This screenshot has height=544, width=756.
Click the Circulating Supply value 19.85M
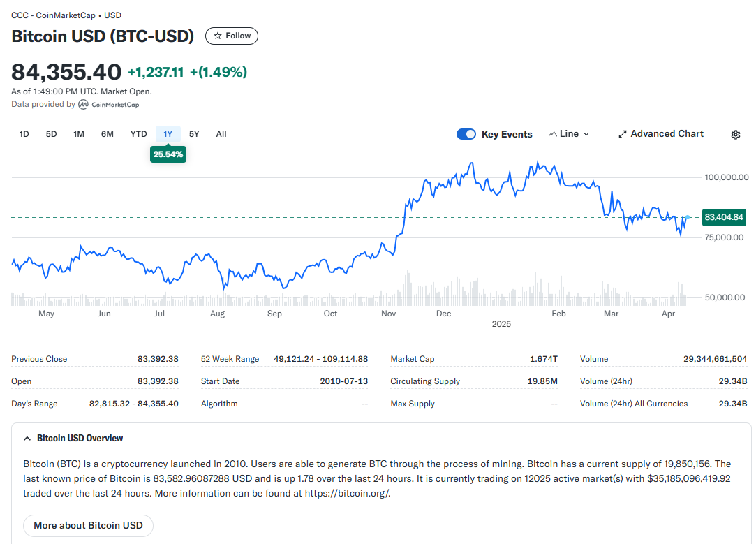click(542, 381)
